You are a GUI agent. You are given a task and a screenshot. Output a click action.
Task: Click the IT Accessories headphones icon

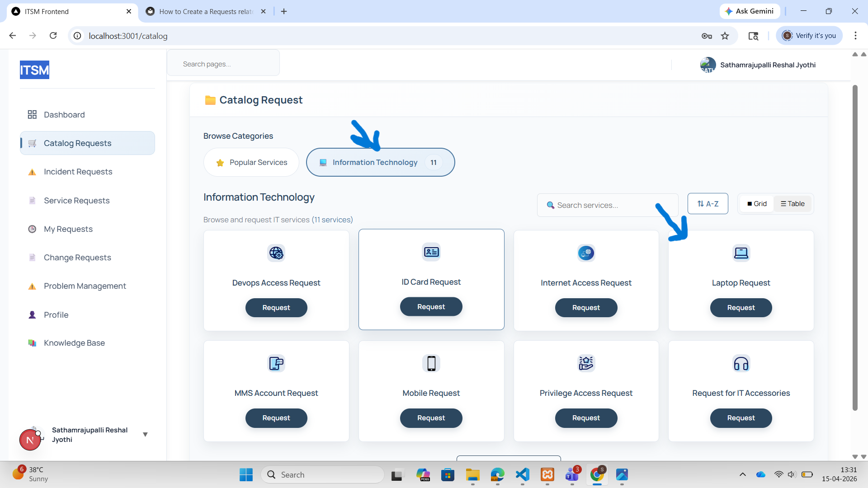741,363
